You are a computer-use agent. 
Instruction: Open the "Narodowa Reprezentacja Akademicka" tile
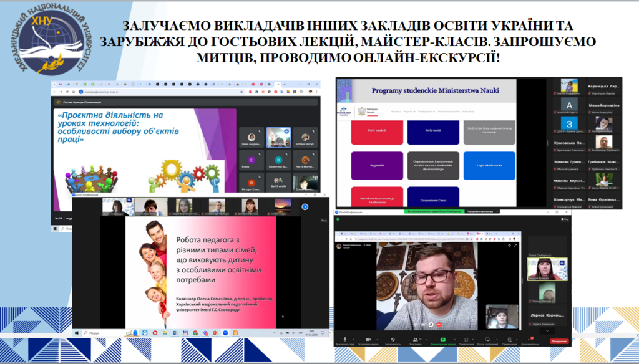[377, 197]
